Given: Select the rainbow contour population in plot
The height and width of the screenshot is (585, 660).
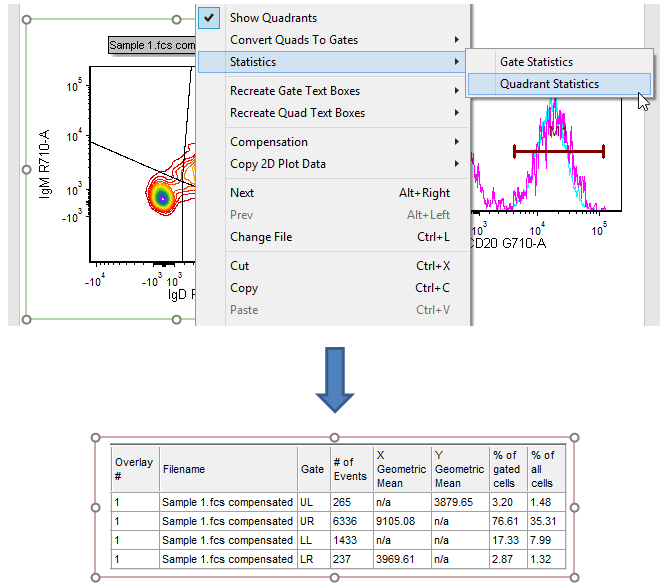Looking at the screenshot, I should (x=161, y=196).
